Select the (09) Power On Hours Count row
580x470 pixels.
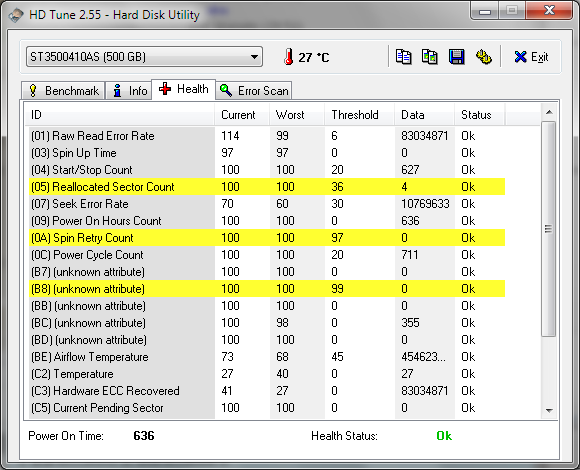tap(267, 221)
